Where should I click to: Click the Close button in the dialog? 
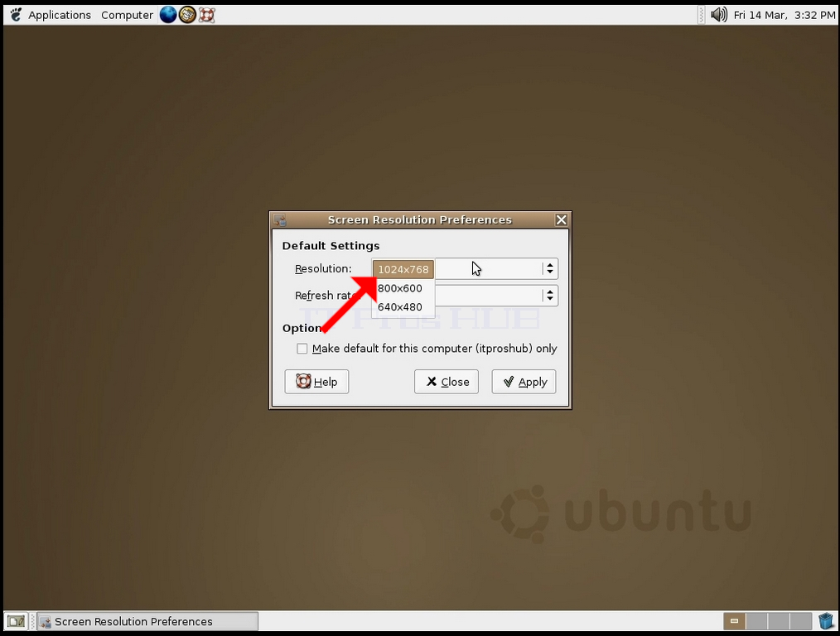447,382
